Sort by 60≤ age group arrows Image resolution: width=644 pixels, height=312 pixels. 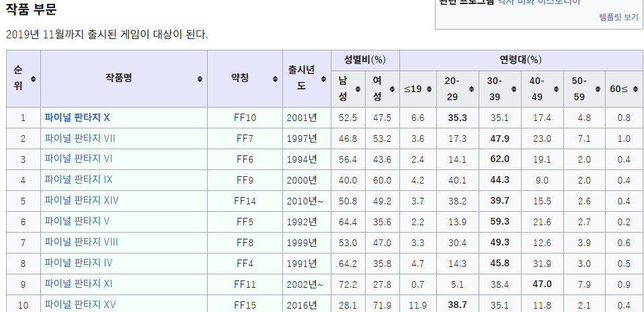(635, 89)
